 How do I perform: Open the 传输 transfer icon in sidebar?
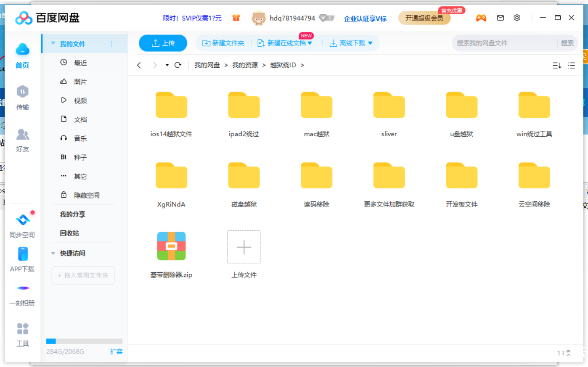click(22, 92)
